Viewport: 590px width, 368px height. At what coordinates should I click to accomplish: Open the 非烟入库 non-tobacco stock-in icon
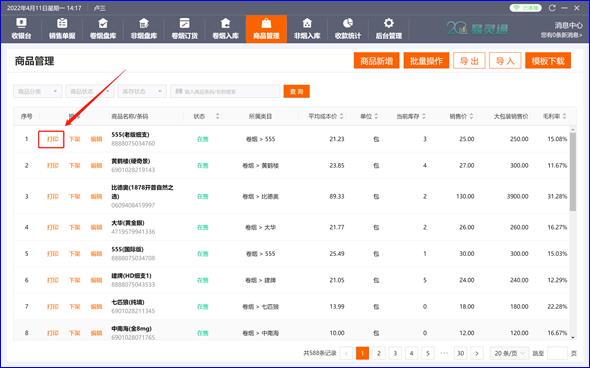click(307, 29)
